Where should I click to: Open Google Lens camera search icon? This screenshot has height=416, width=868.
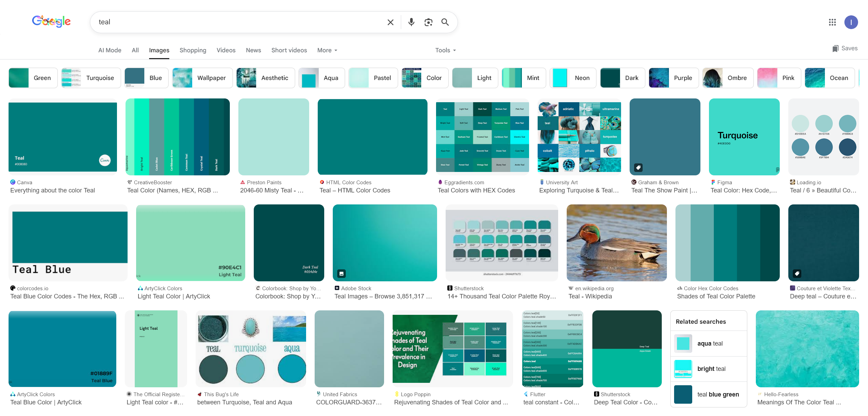pyautogui.click(x=428, y=22)
